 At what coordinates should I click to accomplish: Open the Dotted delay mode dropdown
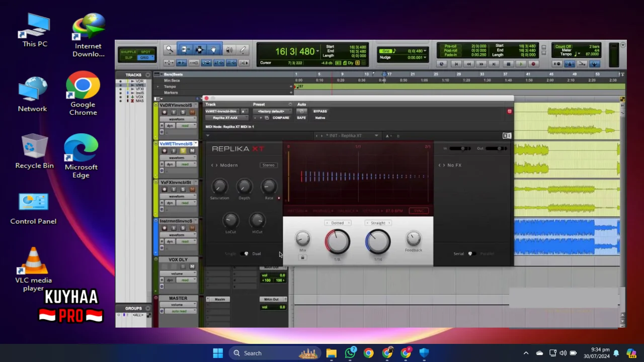point(337,223)
